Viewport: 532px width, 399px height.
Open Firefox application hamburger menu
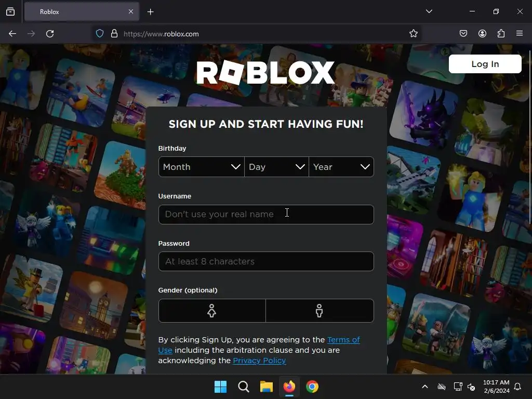click(520, 33)
